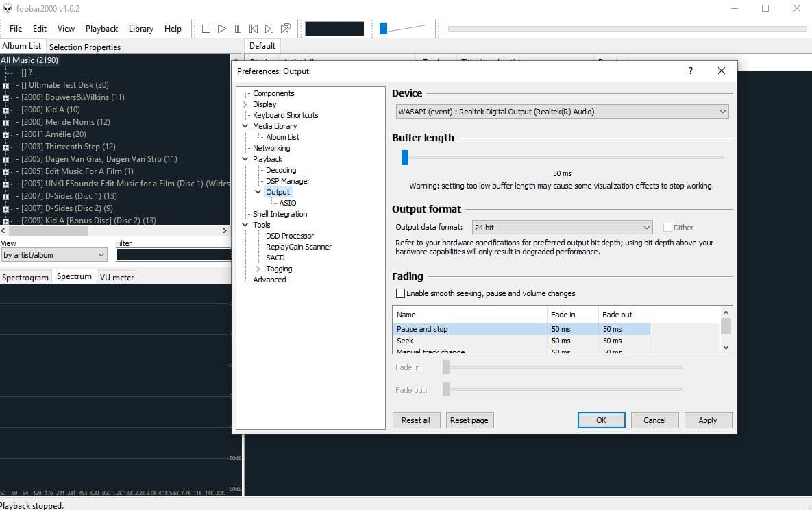The image size is (812, 510).
Task: Expand the Display preferences branch
Action: tap(245, 104)
